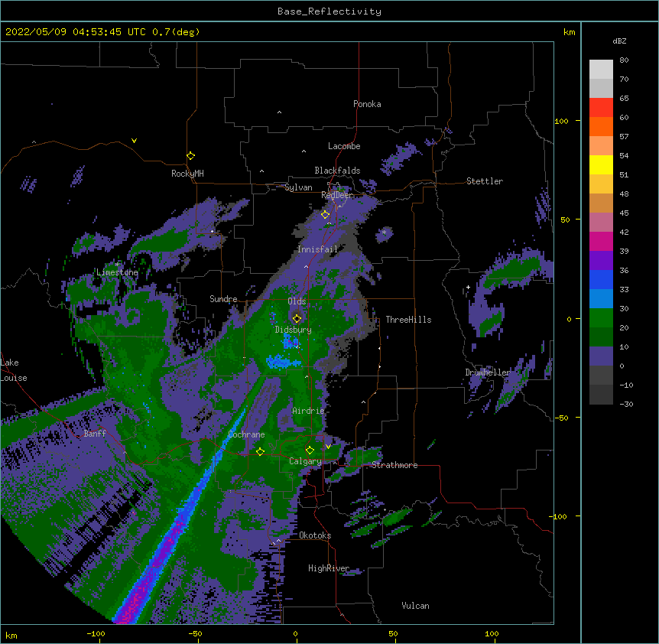Click the purple 39 dBZ legend swatch

(x=601, y=260)
